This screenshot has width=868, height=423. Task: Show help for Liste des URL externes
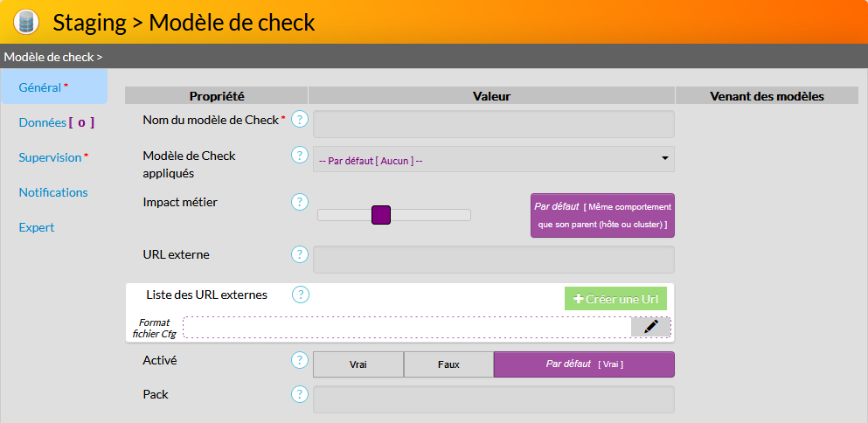point(300,295)
